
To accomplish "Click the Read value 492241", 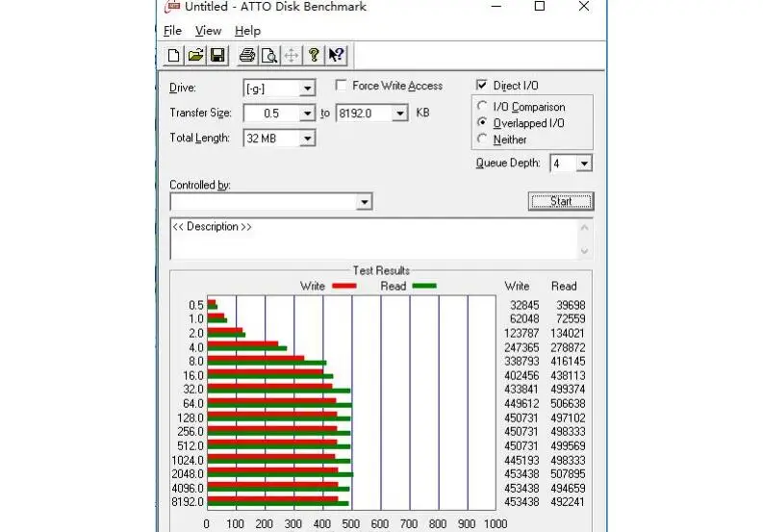I will tap(568, 502).
